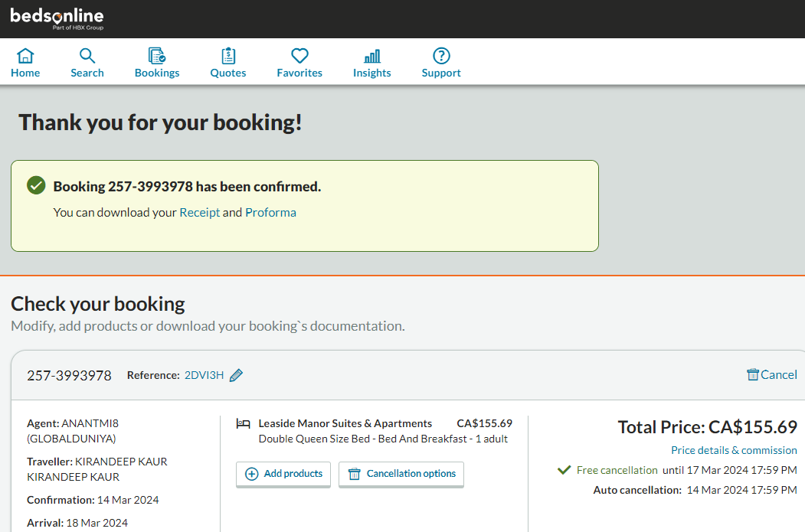The width and height of the screenshot is (805, 532).
Task: Open reference 2DVI3H link
Action: (204, 375)
